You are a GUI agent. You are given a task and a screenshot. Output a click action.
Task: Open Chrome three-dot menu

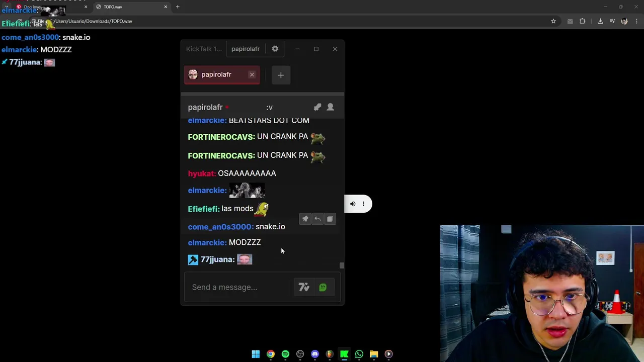637,21
